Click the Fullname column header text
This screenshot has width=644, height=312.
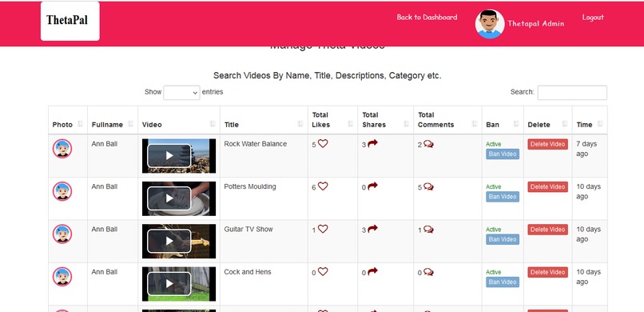107,125
